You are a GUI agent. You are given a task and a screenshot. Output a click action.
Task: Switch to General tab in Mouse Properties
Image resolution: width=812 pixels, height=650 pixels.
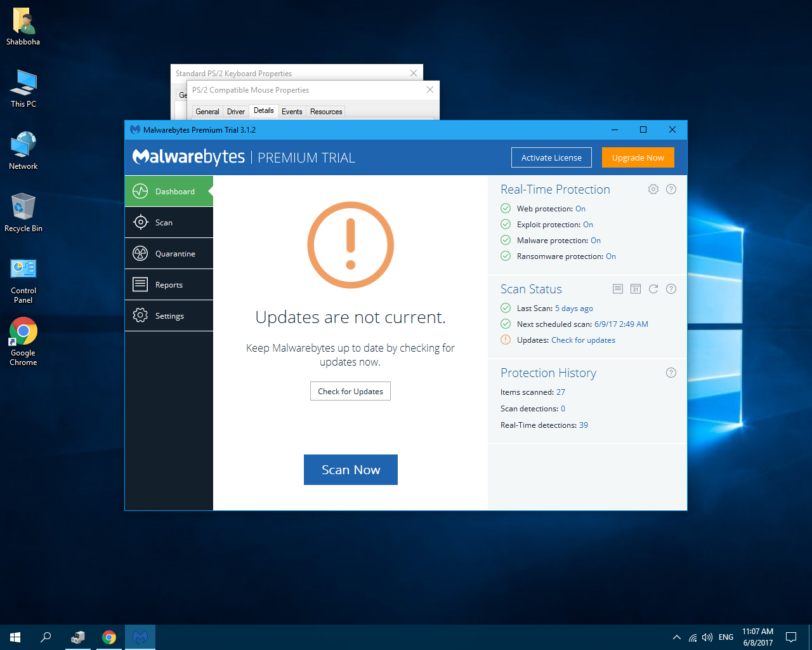(x=207, y=112)
